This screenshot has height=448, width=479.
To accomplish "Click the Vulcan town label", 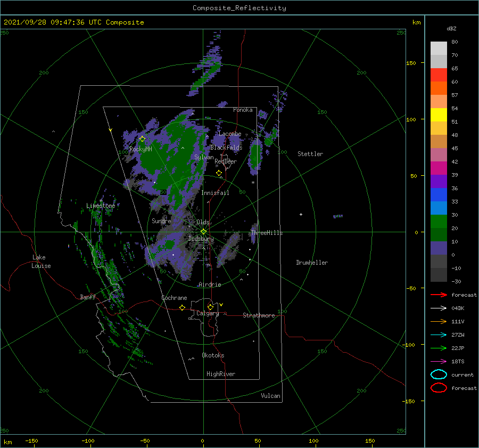I will pyautogui.click(x=270, y=396).
